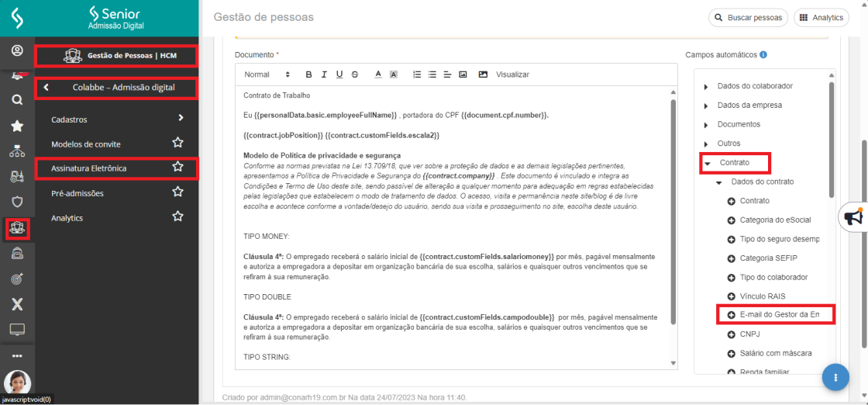Open the tractor icon in the left rail
868x405 pixels.
(x=17, y=177)
